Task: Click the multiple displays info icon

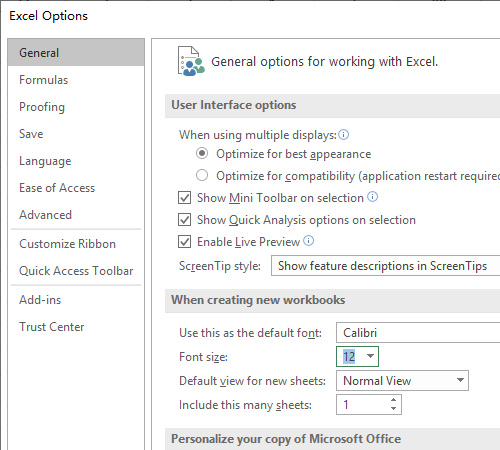Action: click(x=343, y=135)
